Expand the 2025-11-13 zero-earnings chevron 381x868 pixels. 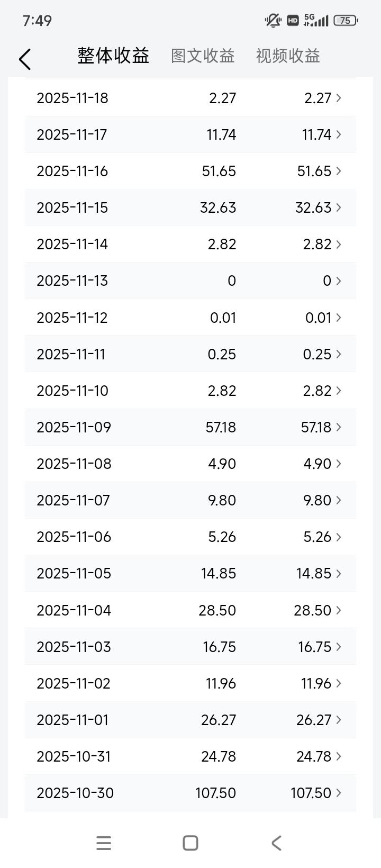coord(339,281)
